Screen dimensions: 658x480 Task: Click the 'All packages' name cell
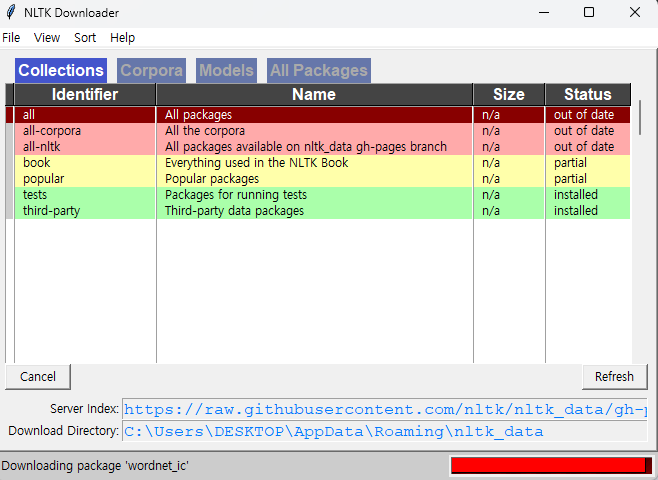tap(314, 115)
